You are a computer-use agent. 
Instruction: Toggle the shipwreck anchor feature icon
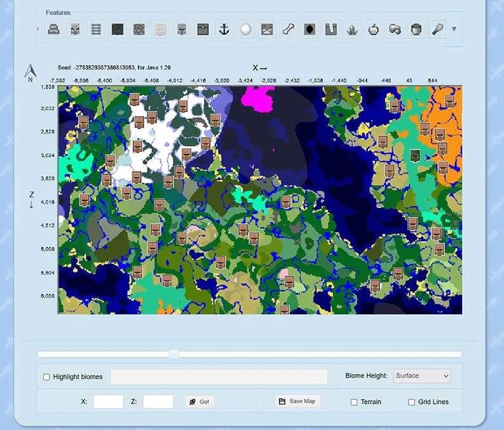click(x=224, y=29)
